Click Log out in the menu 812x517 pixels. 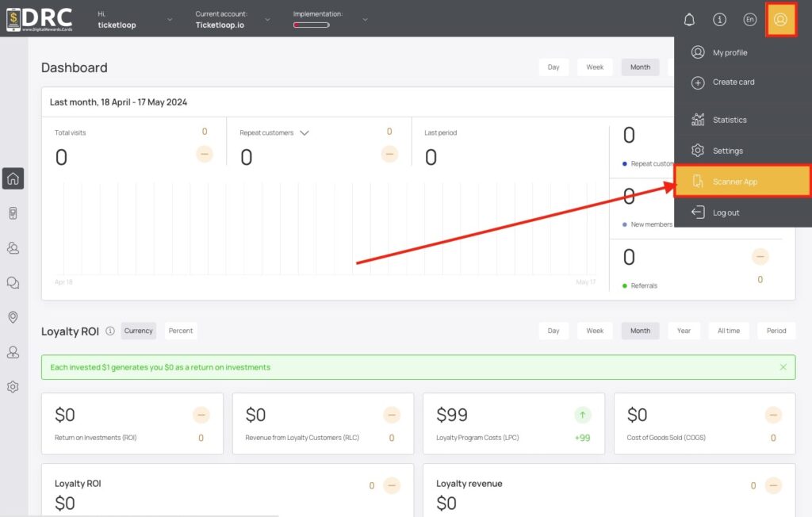(x=742, y=213)
